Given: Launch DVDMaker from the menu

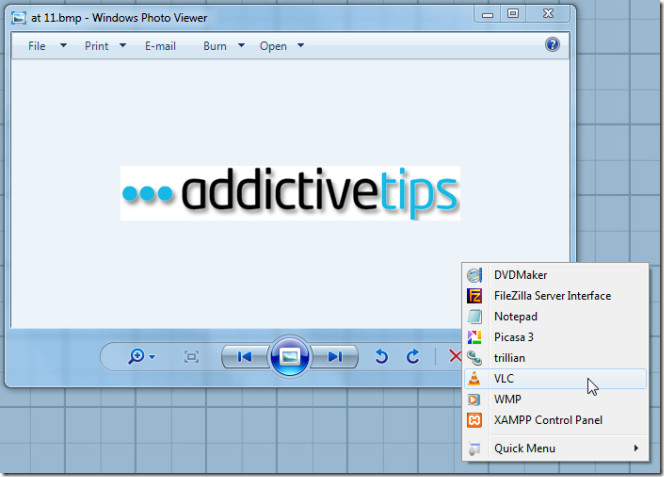Looking at the screenshot, I should tap(555, 275).
